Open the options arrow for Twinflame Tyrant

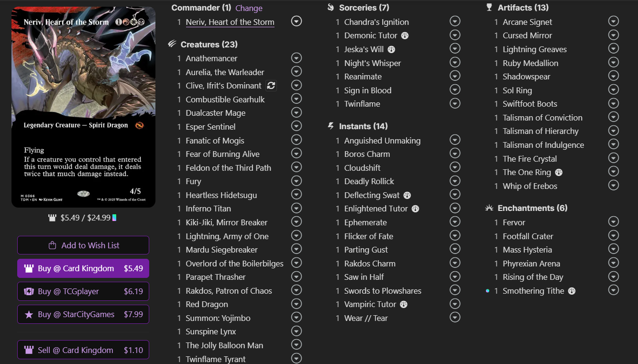pos(297,358)
